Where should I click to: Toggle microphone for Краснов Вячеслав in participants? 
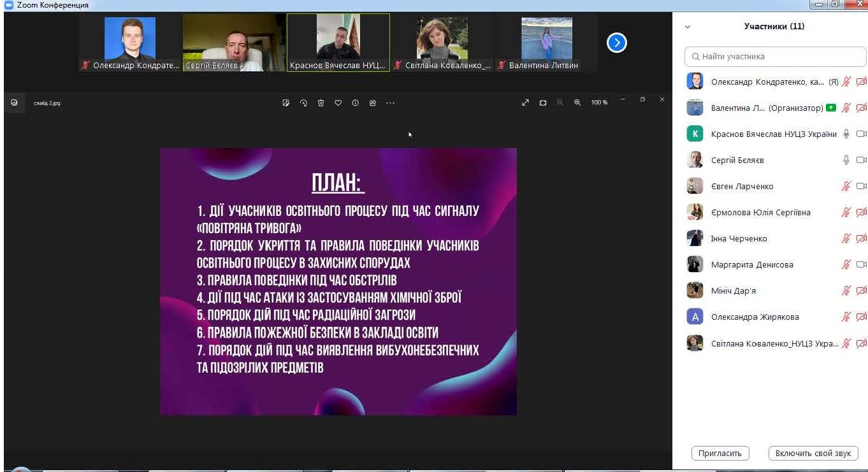(846, 134)
